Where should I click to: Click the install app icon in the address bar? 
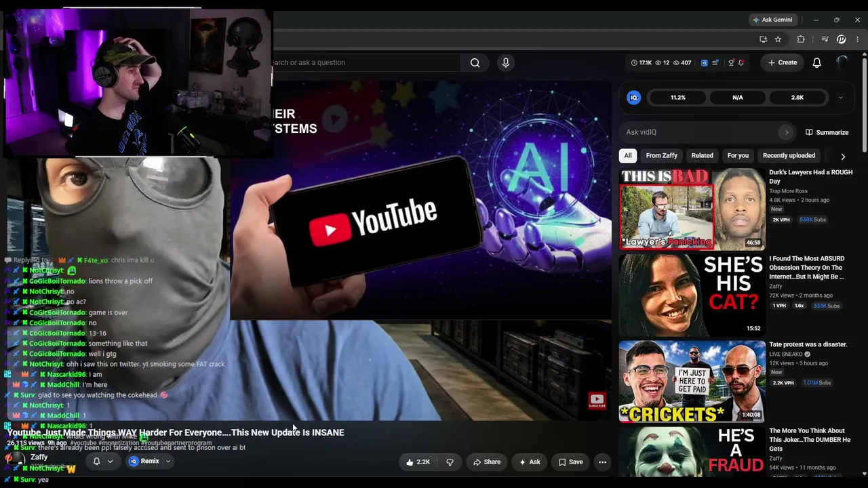pyautogui.click(x=764, y=39)
